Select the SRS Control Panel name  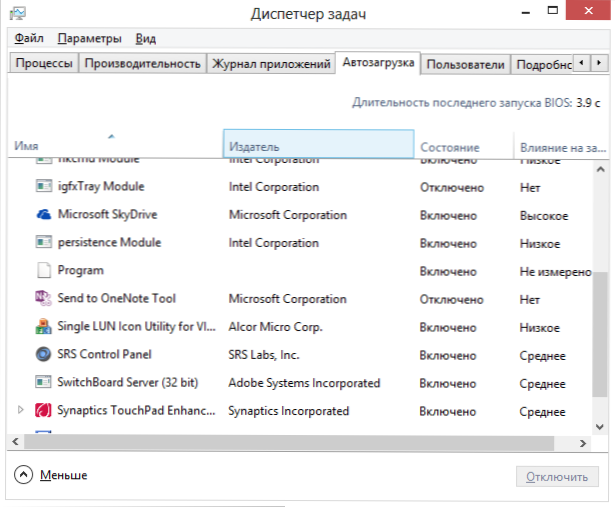(x=104, y=354)
